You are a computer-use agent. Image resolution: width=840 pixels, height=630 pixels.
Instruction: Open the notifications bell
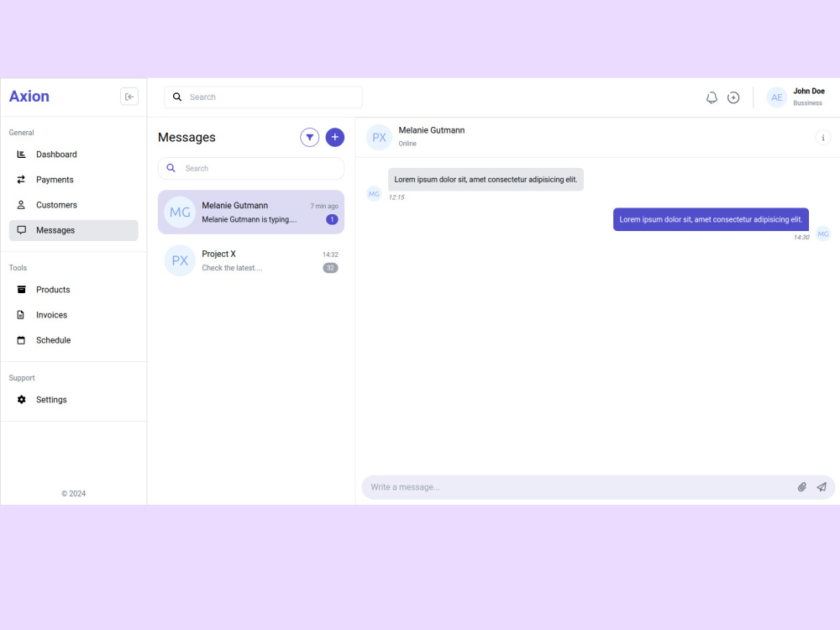click(711, 97)
